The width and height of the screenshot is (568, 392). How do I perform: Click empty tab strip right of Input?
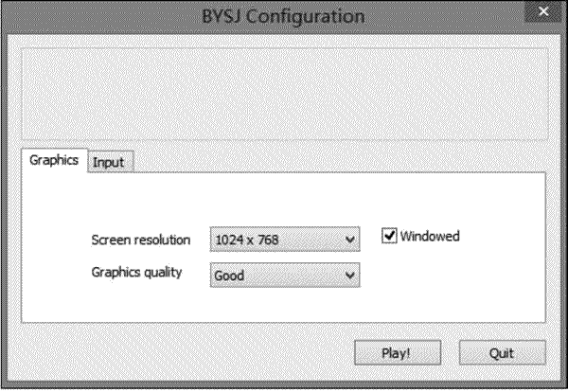(341, 161)
